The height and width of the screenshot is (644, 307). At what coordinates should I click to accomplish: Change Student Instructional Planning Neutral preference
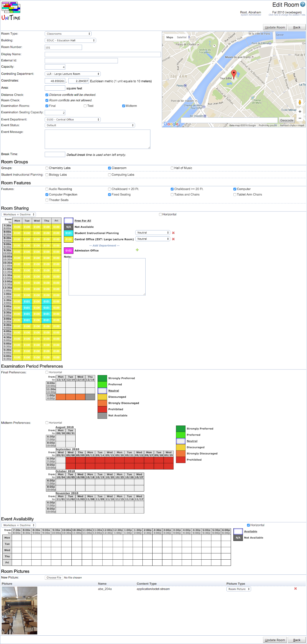pos(153,233)
